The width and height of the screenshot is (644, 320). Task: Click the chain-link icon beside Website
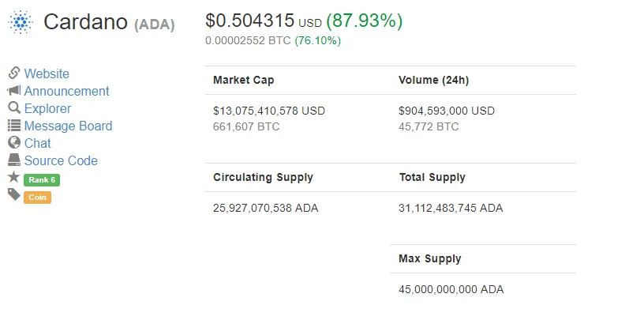[13, 73]
